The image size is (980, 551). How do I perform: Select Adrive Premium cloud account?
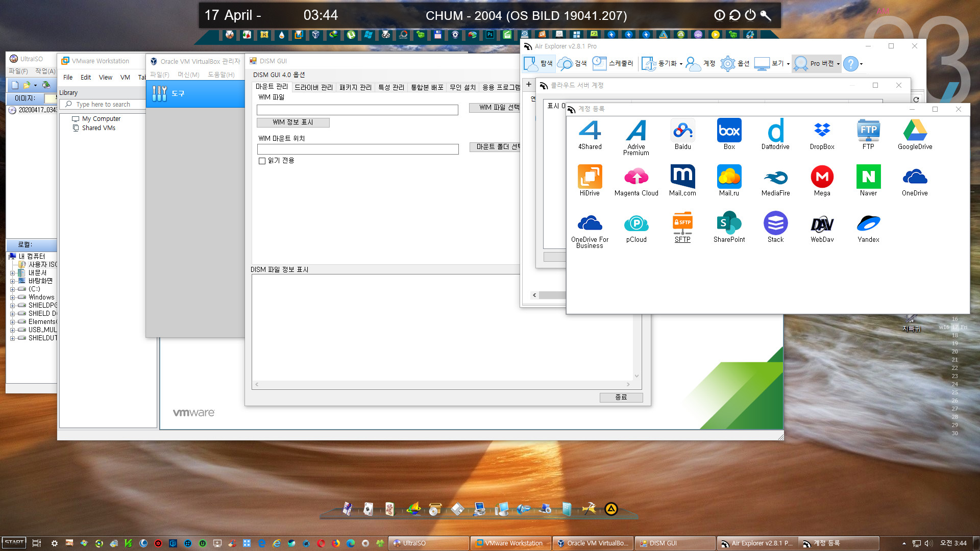point(636,137)
